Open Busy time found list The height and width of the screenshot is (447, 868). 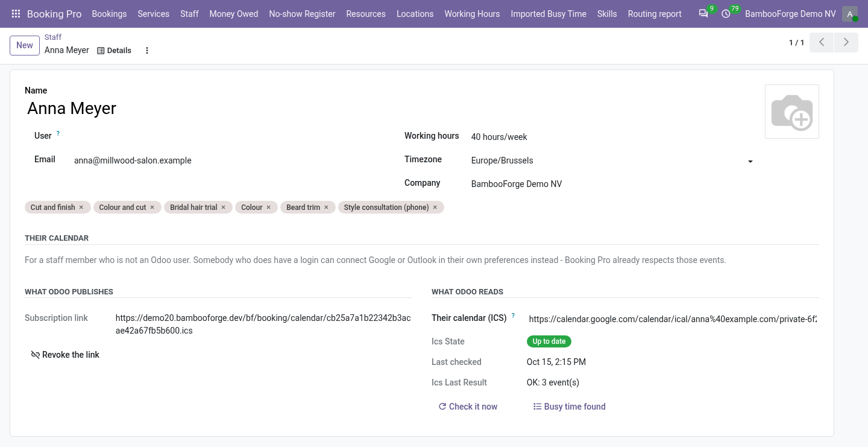click(x=569, y=407)
